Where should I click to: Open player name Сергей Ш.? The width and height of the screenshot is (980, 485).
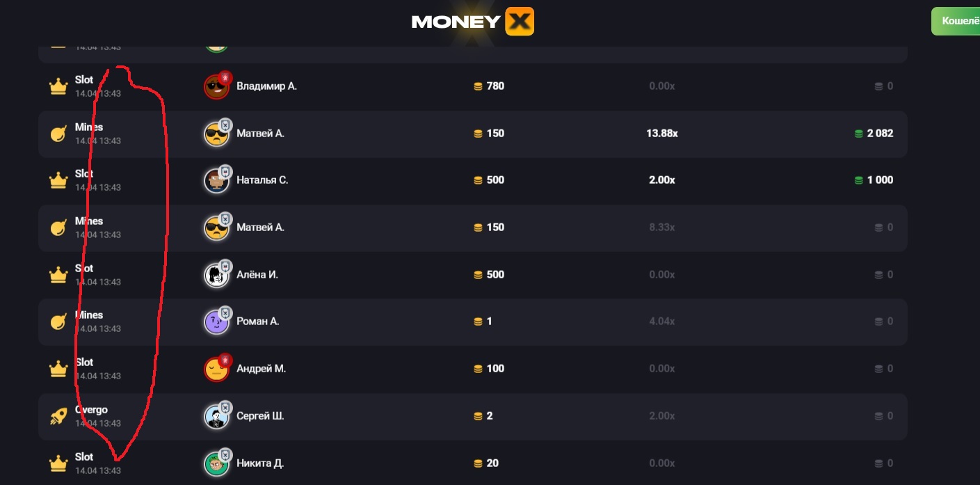click(260, 416)
